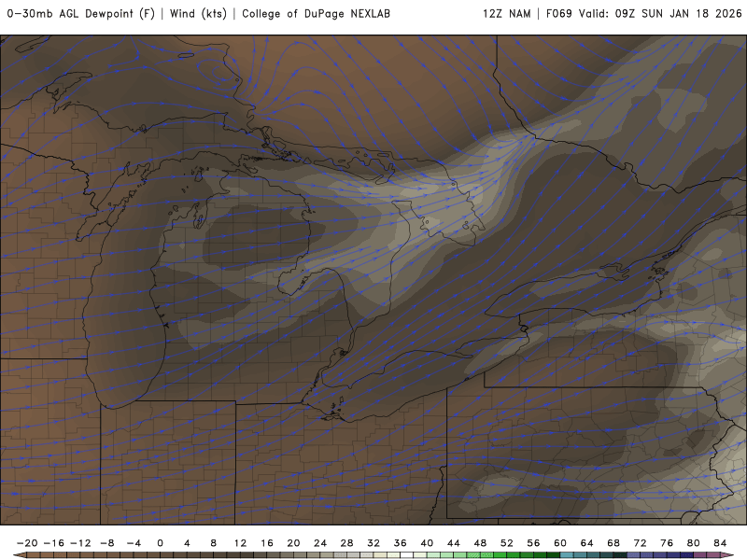Click the "12" color scale label
Image resolution: width=747 pixels, height=560 pixels.
(x=240, y=543)
